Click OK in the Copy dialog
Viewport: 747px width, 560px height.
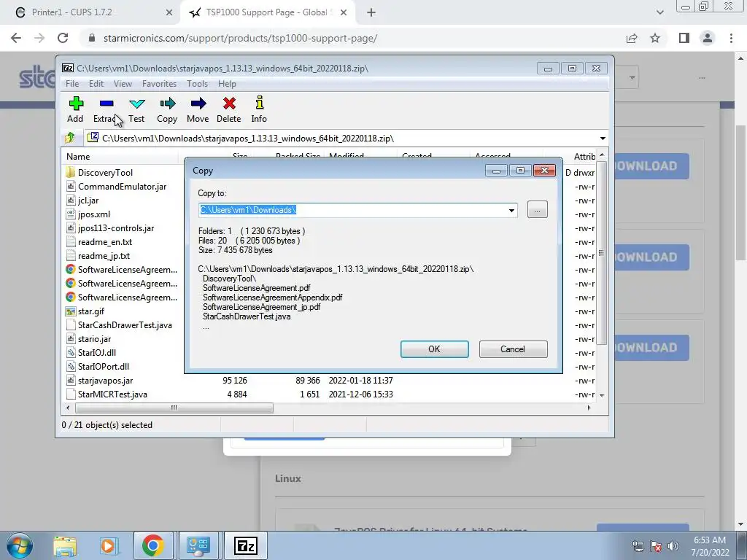(x=435, y=349)
